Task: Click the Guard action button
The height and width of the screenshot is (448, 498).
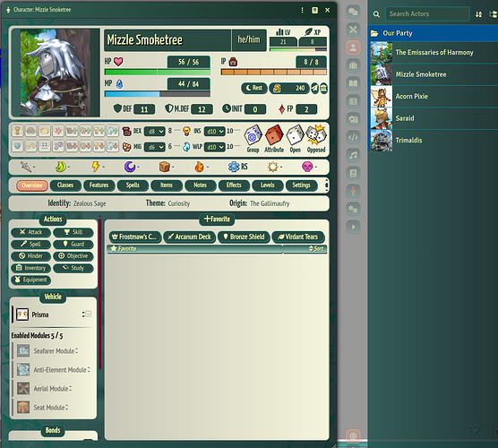Action: click(73, 244)
